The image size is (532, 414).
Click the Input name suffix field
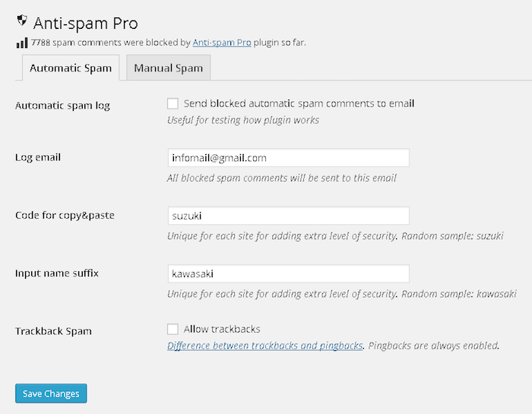click(288, 273)
